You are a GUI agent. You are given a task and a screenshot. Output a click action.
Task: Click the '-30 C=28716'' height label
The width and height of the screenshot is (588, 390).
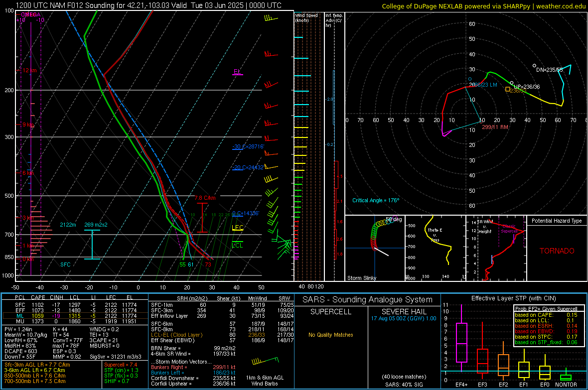(x=248, y=146)
